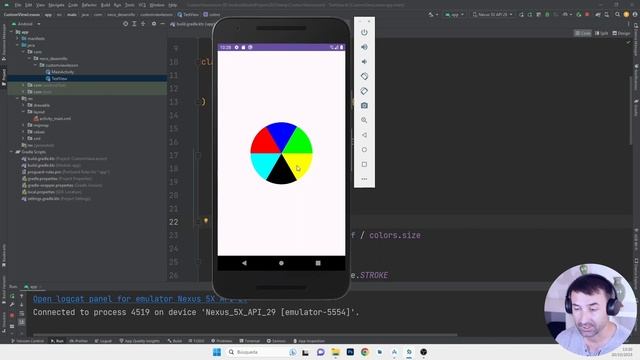
Task: Take emulator screenshot with the camera icon
Action: point(364,106)
